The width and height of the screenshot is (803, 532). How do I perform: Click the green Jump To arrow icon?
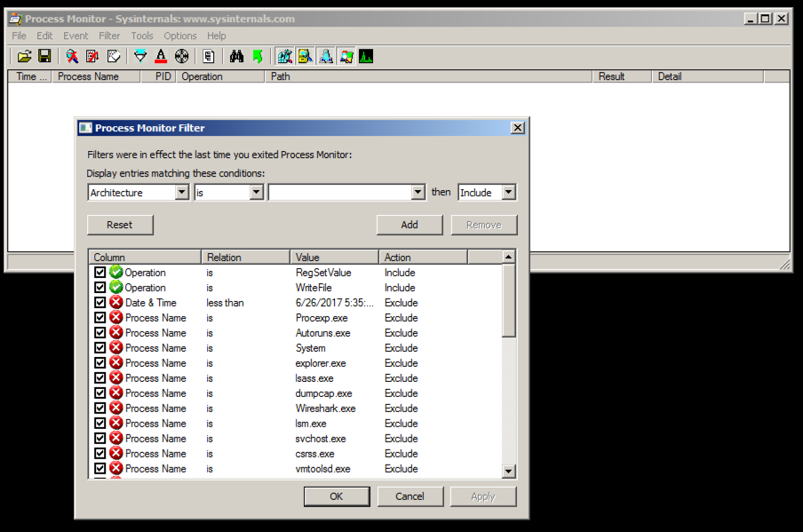(x=258, y=56)
